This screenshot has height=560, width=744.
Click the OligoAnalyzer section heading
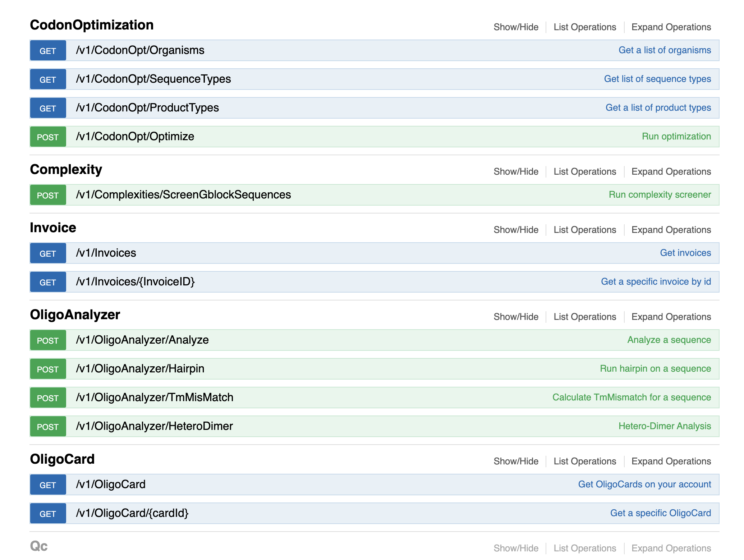(75, 315)
